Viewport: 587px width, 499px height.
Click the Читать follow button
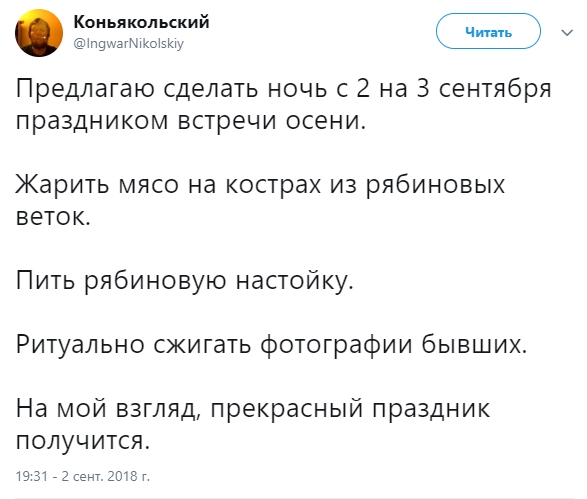point(488,31)
